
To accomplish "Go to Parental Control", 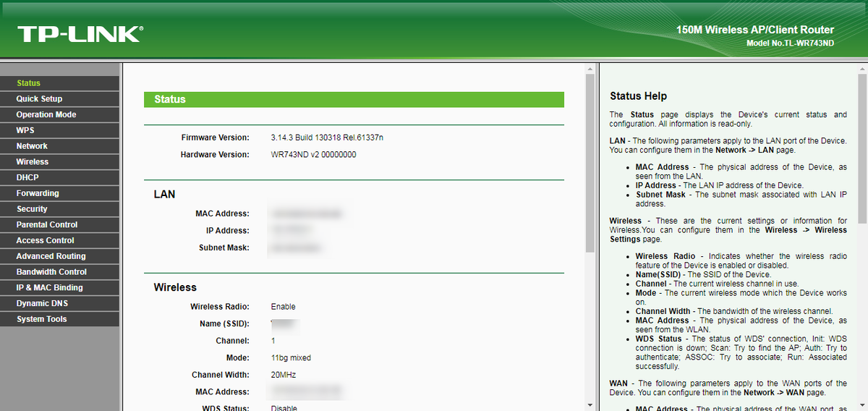I will (x=59, y=224).
